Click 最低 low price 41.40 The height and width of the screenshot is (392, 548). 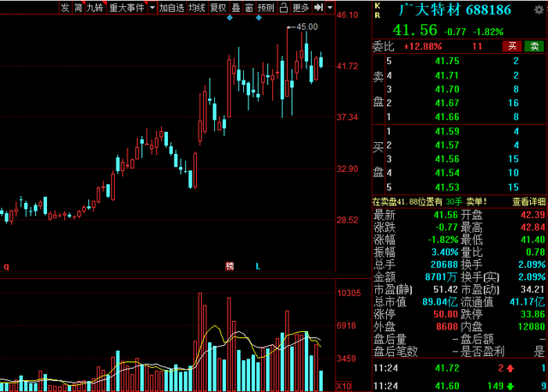click(x=533, y=240)
